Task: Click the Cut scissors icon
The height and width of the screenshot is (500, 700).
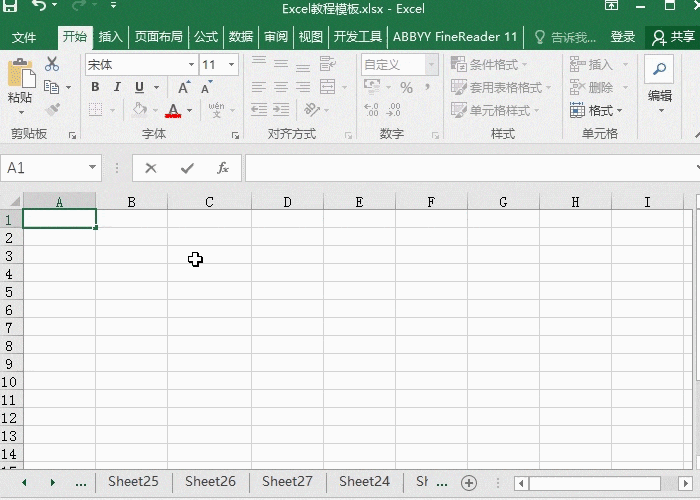Action: pyautogui.click(x=52, y=64)
